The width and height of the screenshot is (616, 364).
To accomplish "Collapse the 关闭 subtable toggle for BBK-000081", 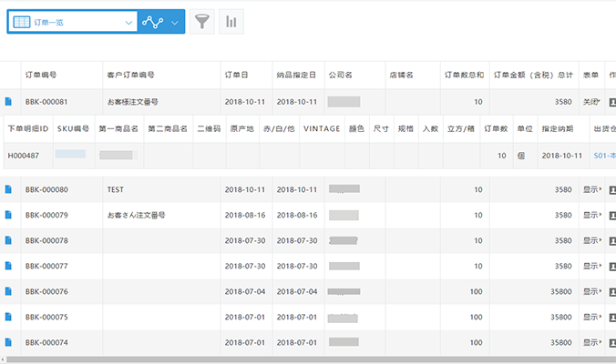I will tap(591, 102).
